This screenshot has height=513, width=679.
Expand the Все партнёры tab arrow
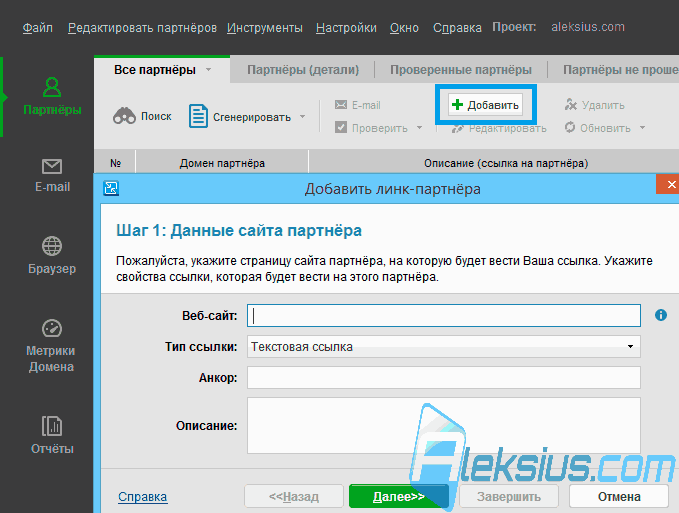point(209,70)
